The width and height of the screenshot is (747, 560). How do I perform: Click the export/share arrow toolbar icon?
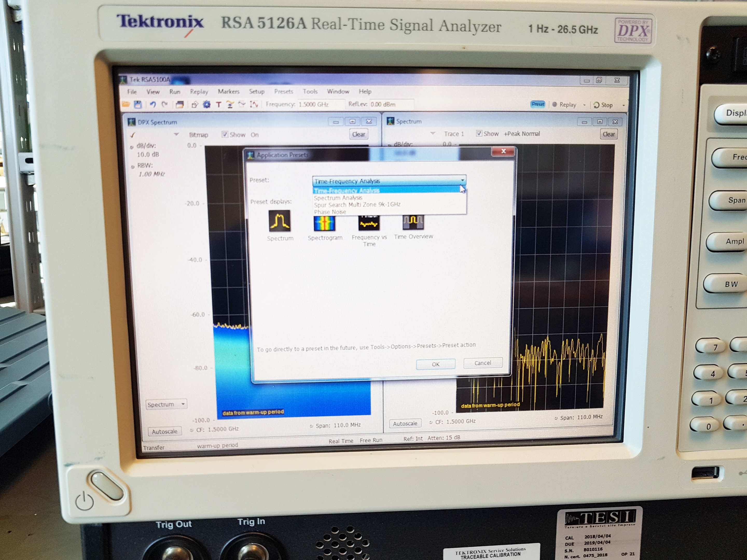[195, 105]
